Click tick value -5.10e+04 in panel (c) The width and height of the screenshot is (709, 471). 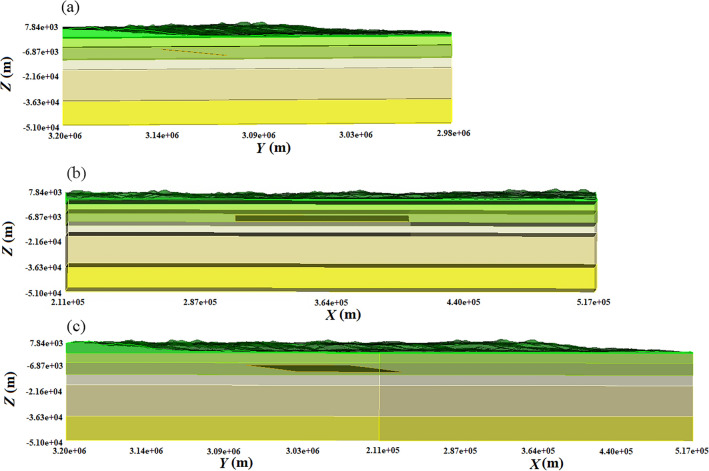tap(44, 442)
